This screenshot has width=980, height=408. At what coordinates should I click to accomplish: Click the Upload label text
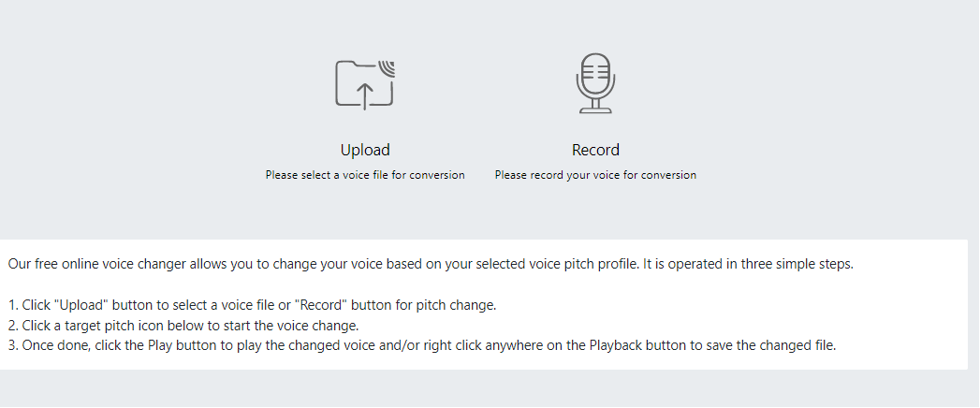(365, 150)
